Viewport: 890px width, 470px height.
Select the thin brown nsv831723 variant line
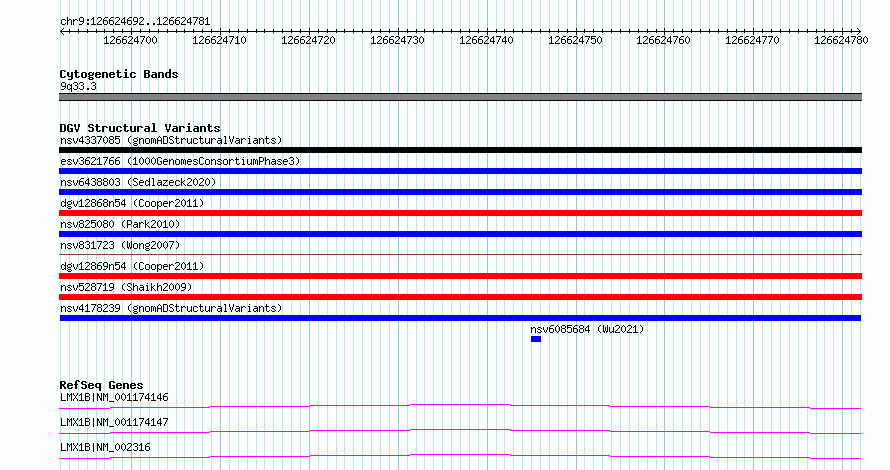tap(460, 254)
